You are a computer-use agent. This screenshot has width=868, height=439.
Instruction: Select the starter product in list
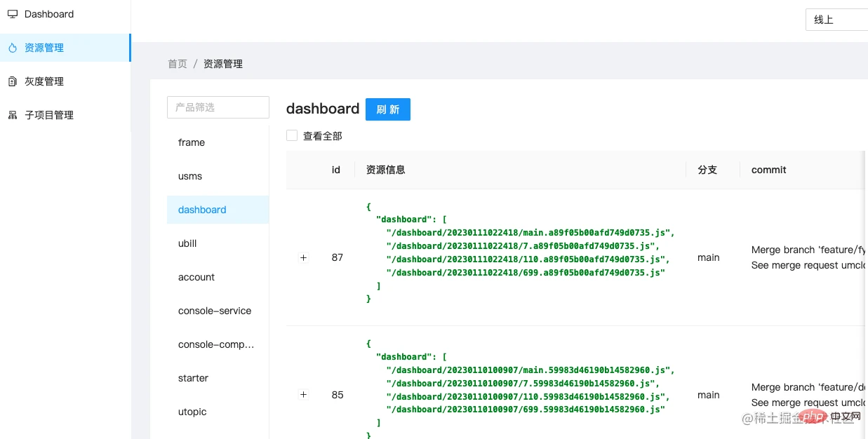[193, 378]
